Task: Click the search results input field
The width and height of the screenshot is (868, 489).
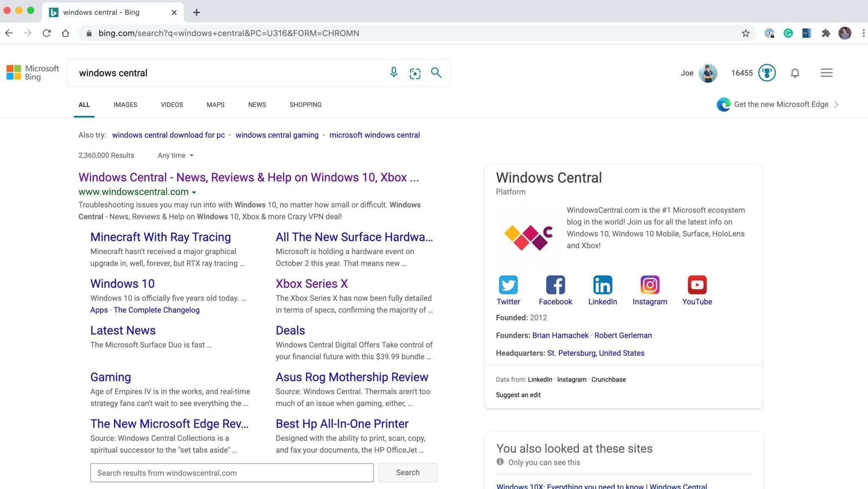Action: point(231,473)
